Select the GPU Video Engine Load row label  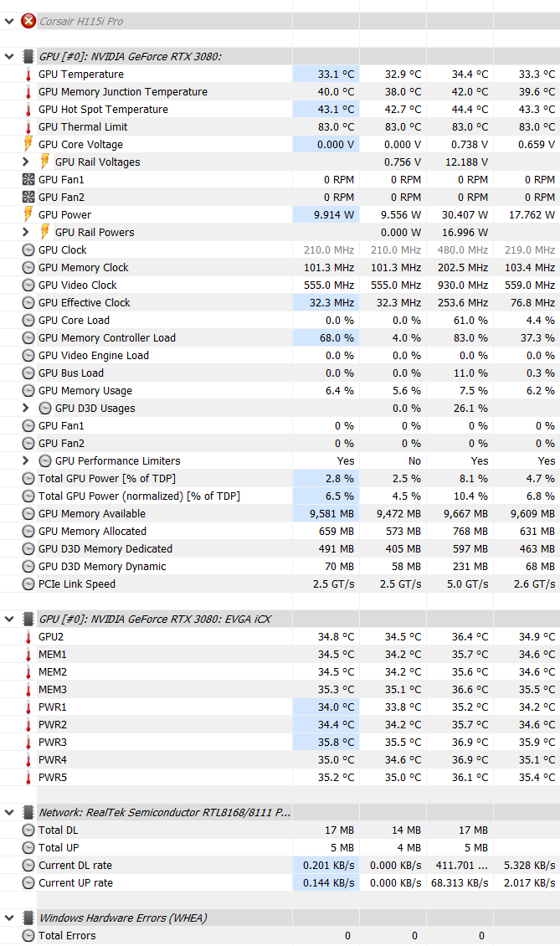click(94, 355)
